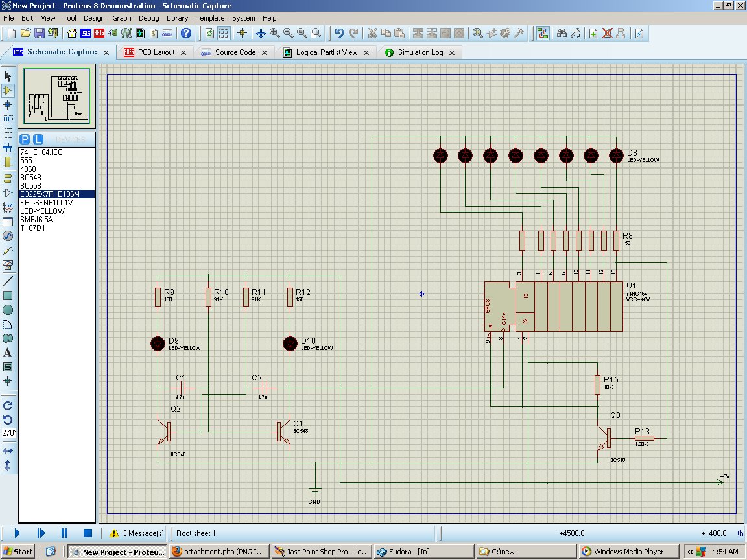Screen dimensions: 747x560
Task: Close the Source Code tab
Action: pyautogui.click(x=265, y=52)
